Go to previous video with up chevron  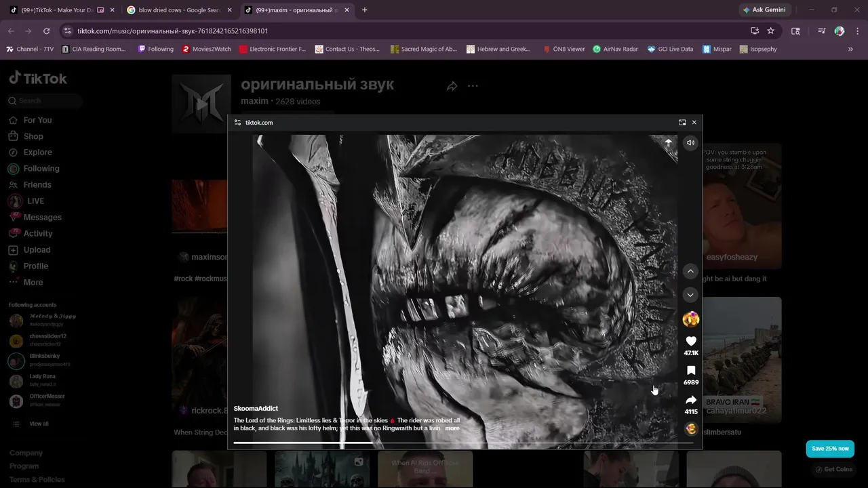[690, 271]
